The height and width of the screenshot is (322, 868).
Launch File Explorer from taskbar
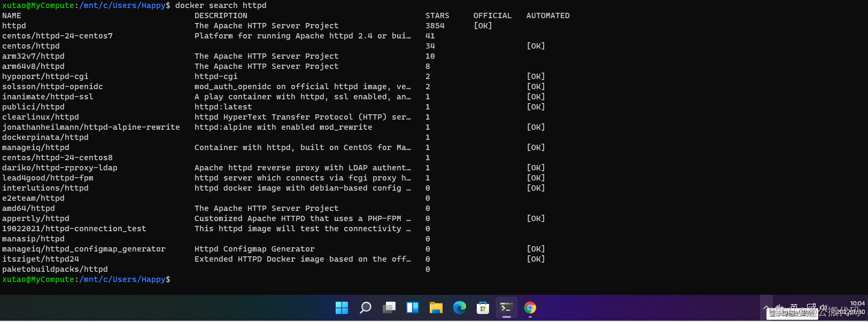coord(436,308)
